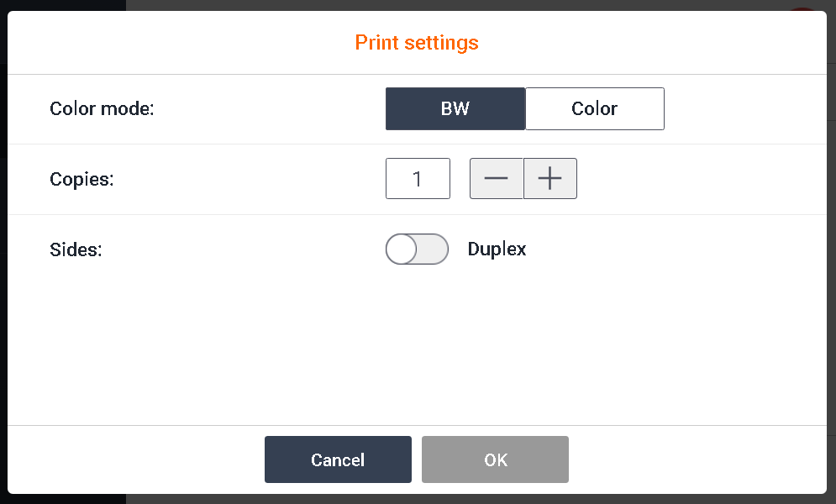Click into the Copies number field
836x504 pixels.
coord(418,179)
